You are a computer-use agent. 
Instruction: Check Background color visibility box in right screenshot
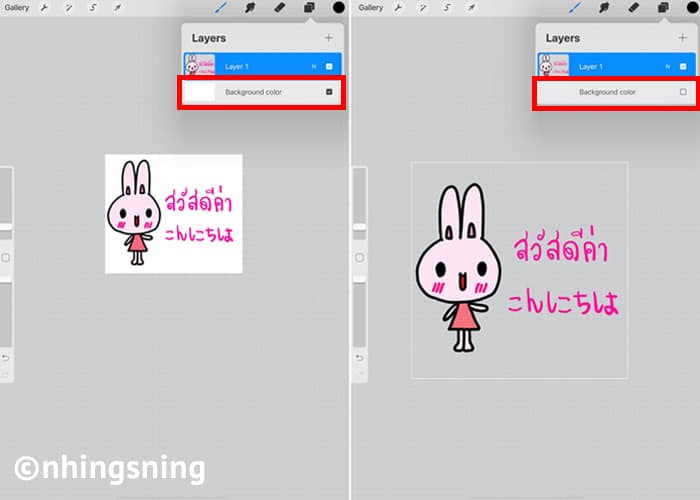click(x=683, y=92)
